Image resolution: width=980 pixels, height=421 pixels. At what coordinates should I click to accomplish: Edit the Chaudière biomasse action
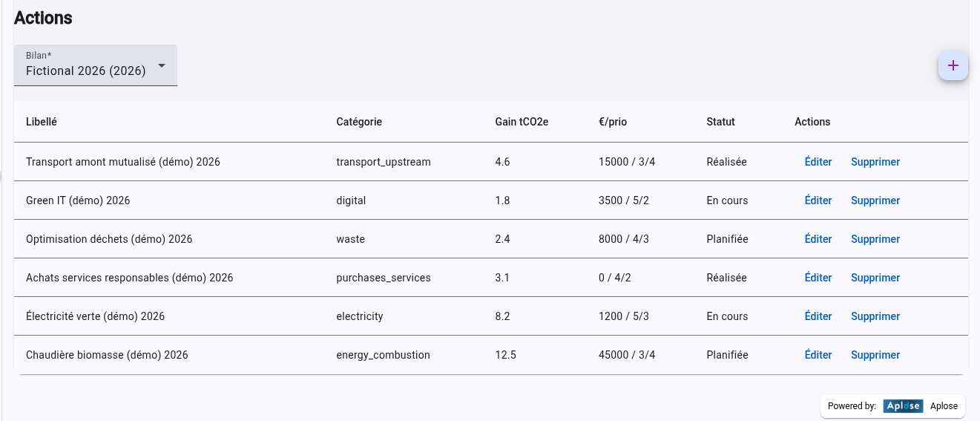coord(818,355)
